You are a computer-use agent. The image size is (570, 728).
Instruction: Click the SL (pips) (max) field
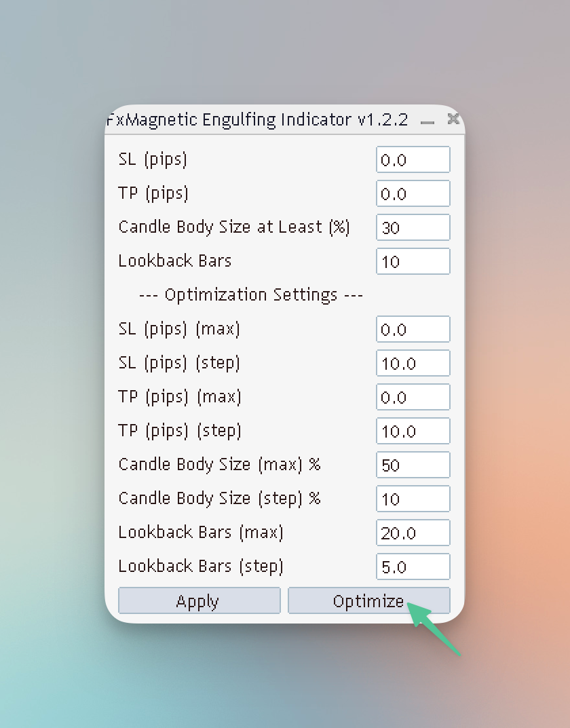413,330
